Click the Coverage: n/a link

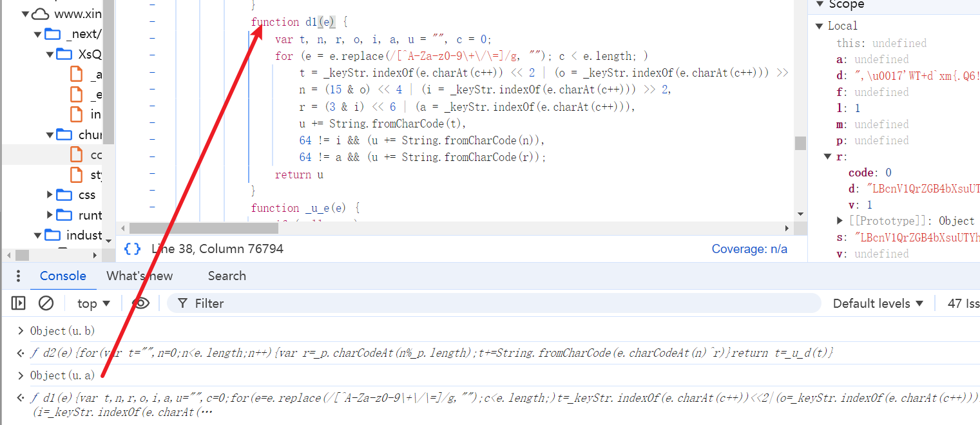click(x=749, y=249)
